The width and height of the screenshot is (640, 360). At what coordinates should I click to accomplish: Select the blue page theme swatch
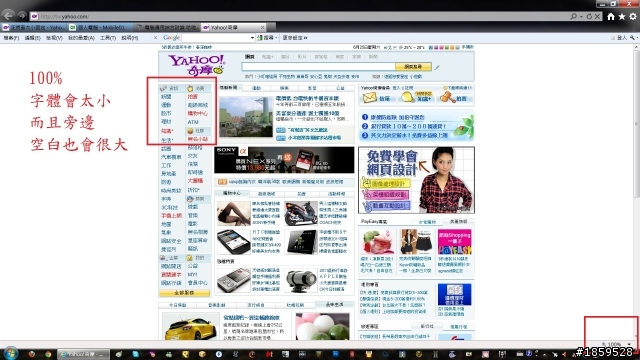(431, 47)
